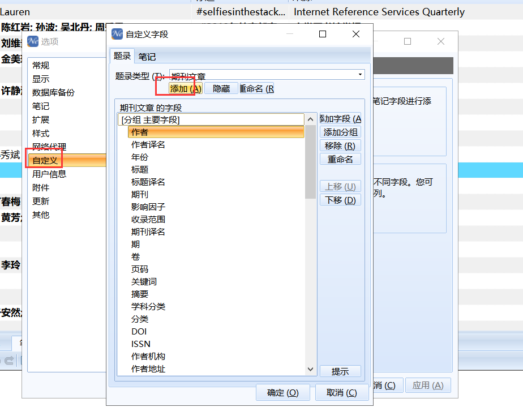Click 重命名 button below 移除
The width and height of the screenshot is (523, 420).
(340, 160)
